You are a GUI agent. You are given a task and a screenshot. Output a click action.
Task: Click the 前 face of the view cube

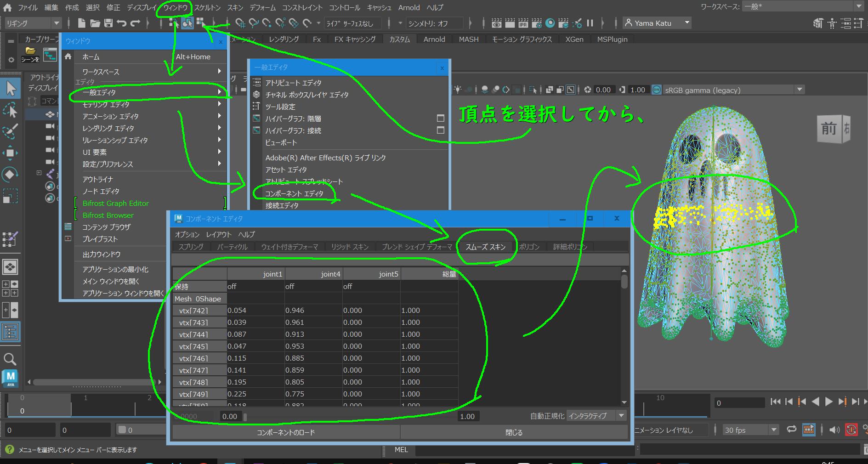click(828, 129)
